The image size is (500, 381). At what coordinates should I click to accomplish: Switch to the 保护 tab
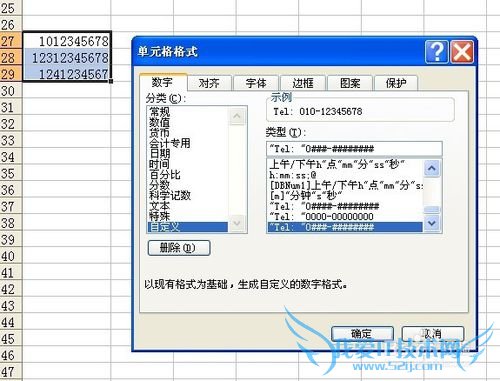(396, 83)
